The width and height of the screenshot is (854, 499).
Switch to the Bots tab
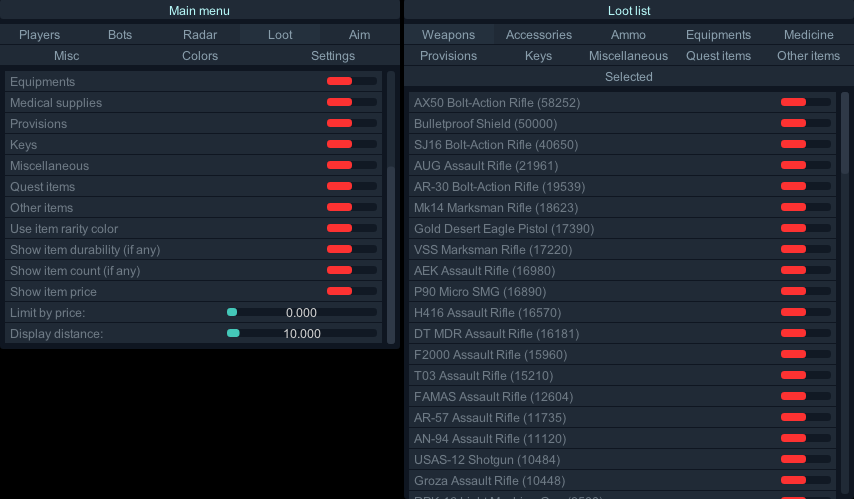tap(120, 35)
